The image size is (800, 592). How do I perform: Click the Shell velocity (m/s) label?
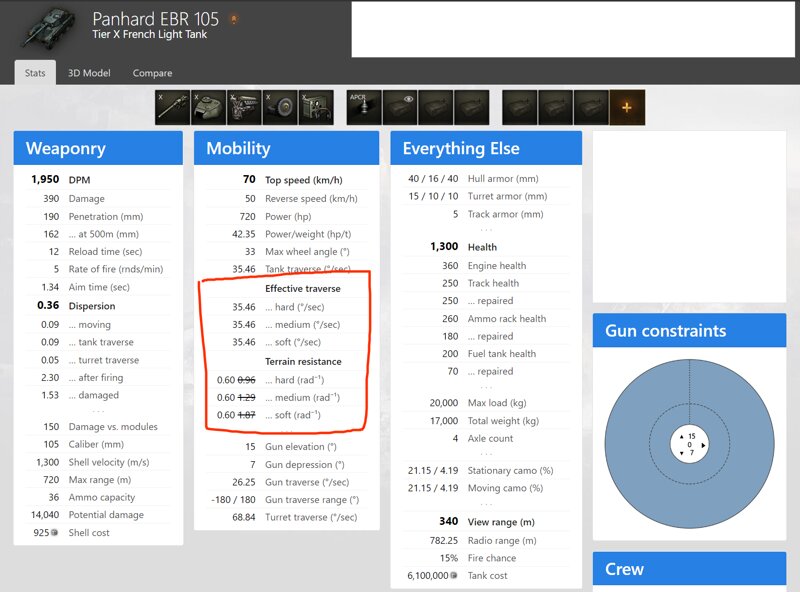(109, 462)
